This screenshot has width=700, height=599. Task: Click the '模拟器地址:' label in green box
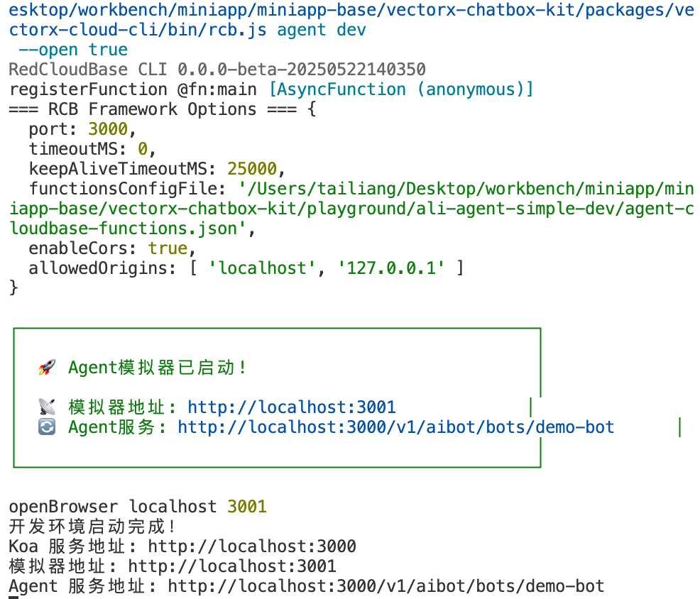(x=122, y=407)
